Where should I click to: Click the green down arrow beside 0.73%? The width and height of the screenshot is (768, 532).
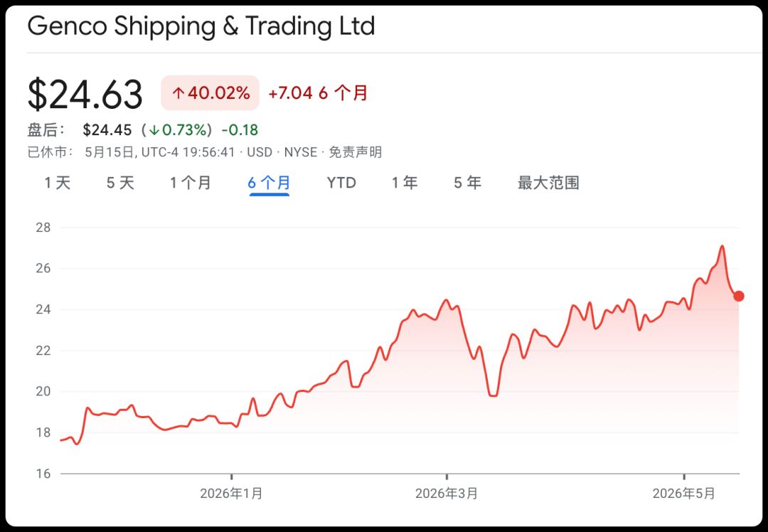[155, 130]
